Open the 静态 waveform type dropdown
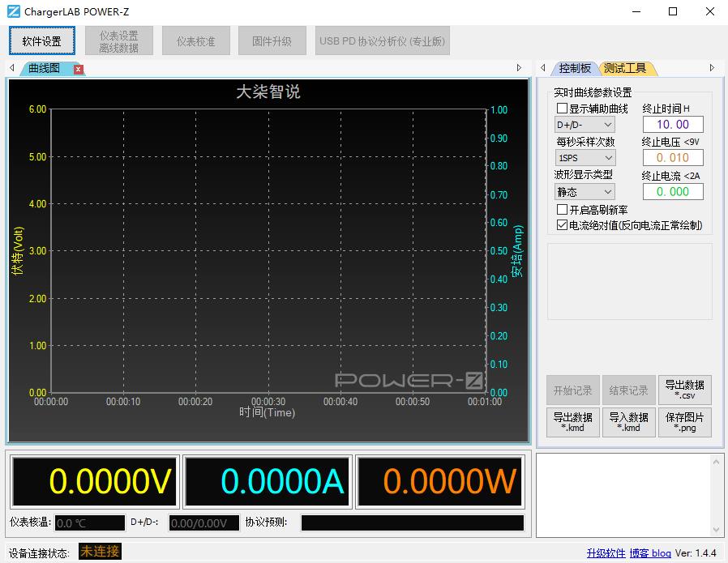Screen dimensions: 728x563 point(584,191)
